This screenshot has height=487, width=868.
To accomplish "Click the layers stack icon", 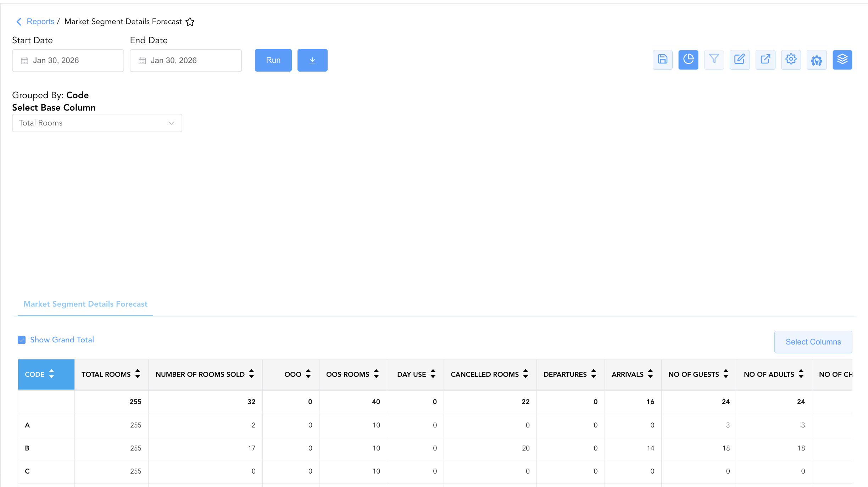I will (x=842, y=60).
